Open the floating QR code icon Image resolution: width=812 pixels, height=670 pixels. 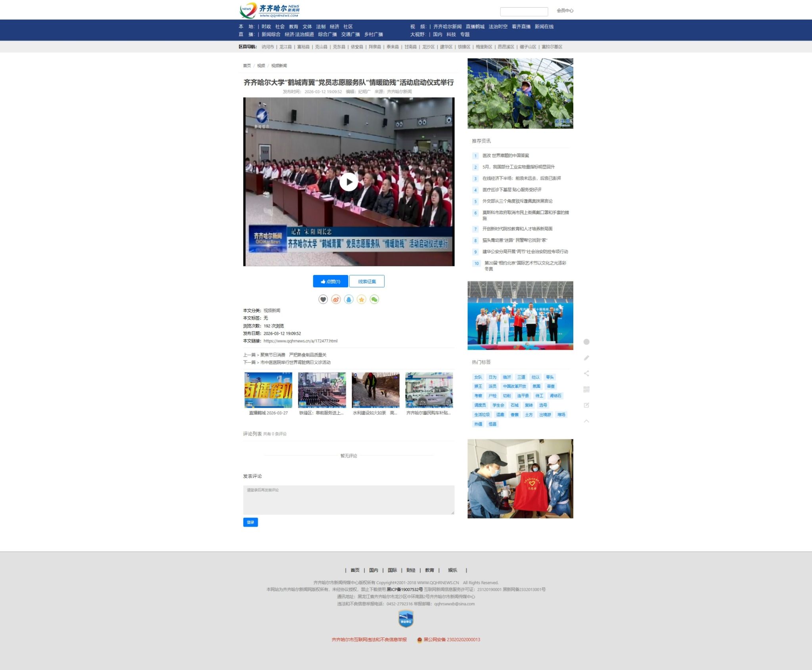[586, 389]
